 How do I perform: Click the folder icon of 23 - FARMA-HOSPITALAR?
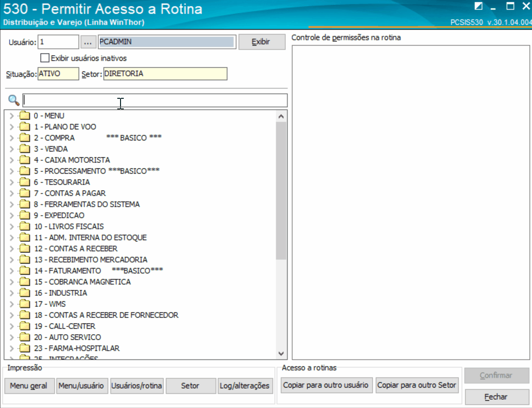24,348
